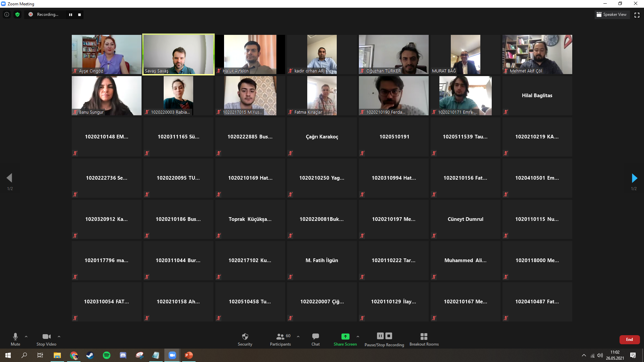Click Hilal Baglitas participant tile

(x=537, y=96)
